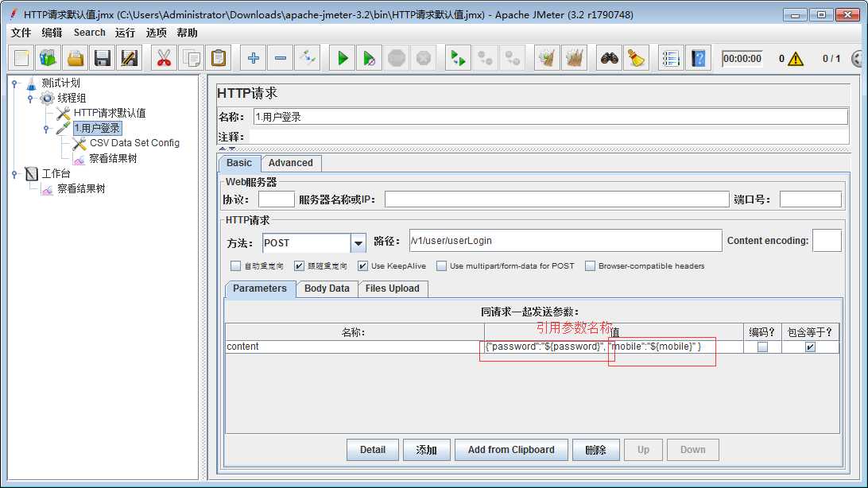
Task: Enable Browser-compatible headers checkbox
Action: click(590, 266)
